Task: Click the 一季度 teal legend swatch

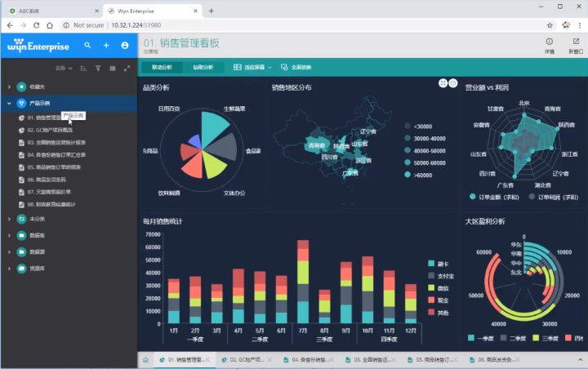Action: point(471,338)
